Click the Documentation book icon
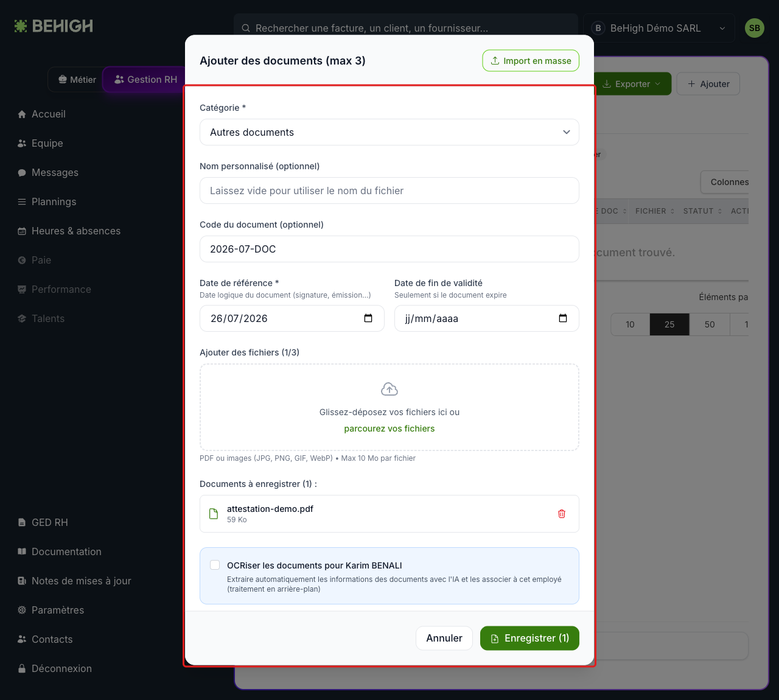This screenshot has width=779, height=700. [22, 551]
